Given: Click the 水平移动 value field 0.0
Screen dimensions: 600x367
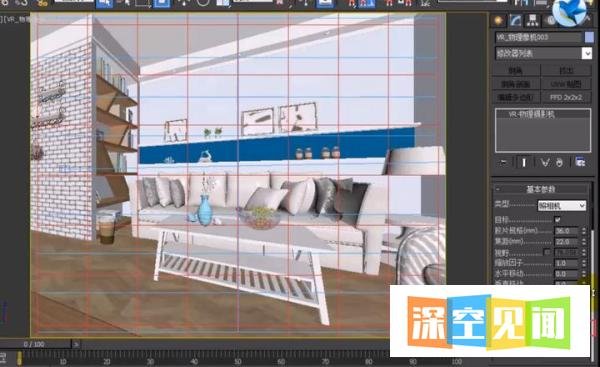Looking at the screenshot, I should click(566, 274).
